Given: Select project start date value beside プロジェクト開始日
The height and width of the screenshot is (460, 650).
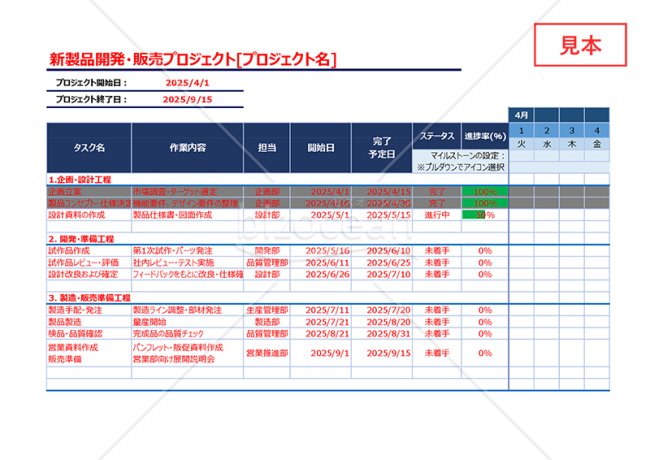Looking at the screenshot, I should pyautogui.click(x=187, y=82).
